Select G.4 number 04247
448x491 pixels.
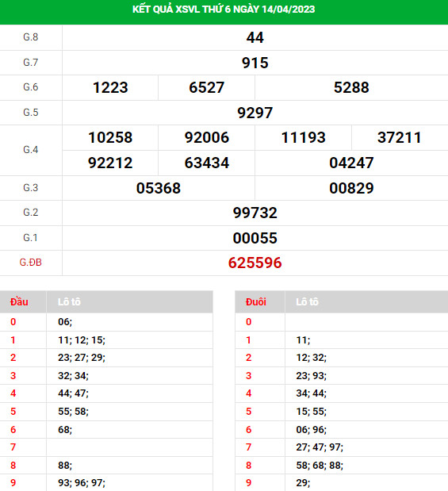pyautogui.click(x=351, y=163)
